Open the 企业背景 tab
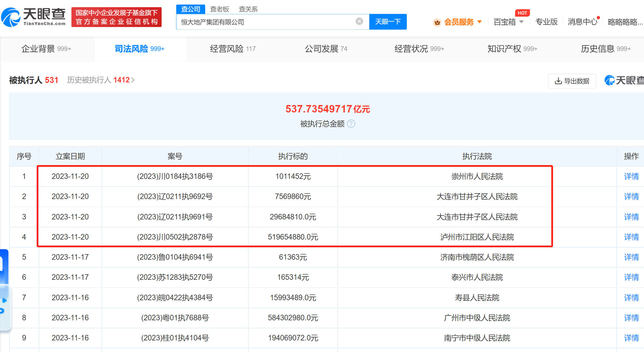The image size is (644, 352). point(46,49)
